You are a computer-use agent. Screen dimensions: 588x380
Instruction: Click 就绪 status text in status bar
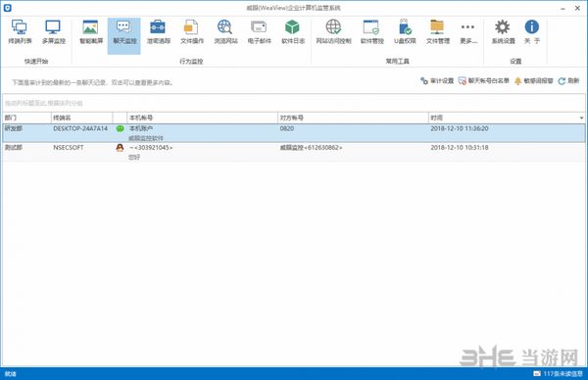pyautogui.click(x=11, y=373)
